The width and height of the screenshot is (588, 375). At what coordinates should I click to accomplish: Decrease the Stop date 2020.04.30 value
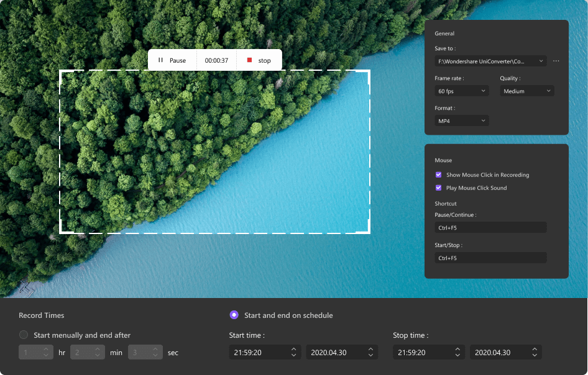535,355
